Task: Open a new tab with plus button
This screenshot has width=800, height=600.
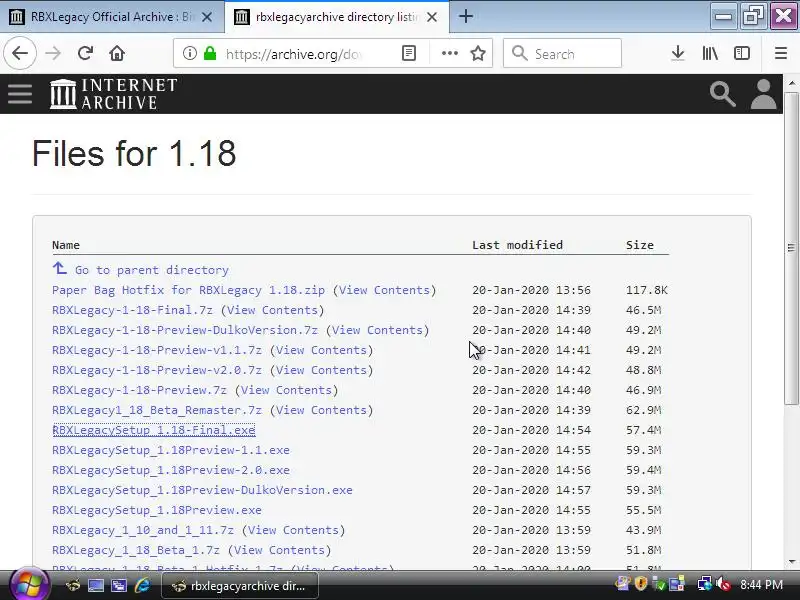Action: click(465, 16)
